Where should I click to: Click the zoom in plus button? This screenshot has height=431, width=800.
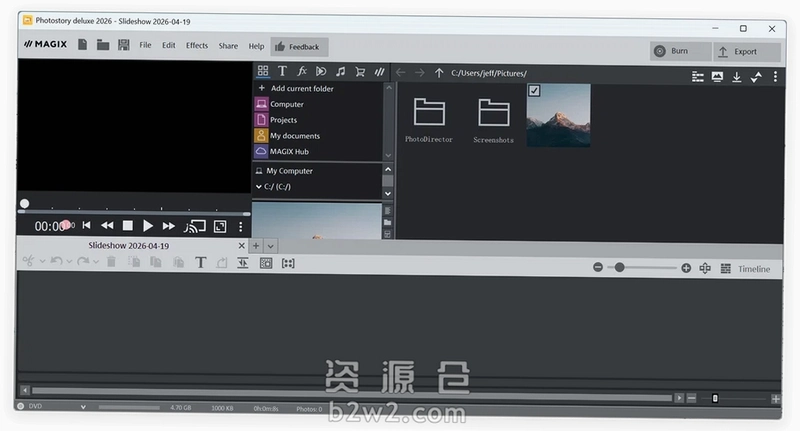686,268
